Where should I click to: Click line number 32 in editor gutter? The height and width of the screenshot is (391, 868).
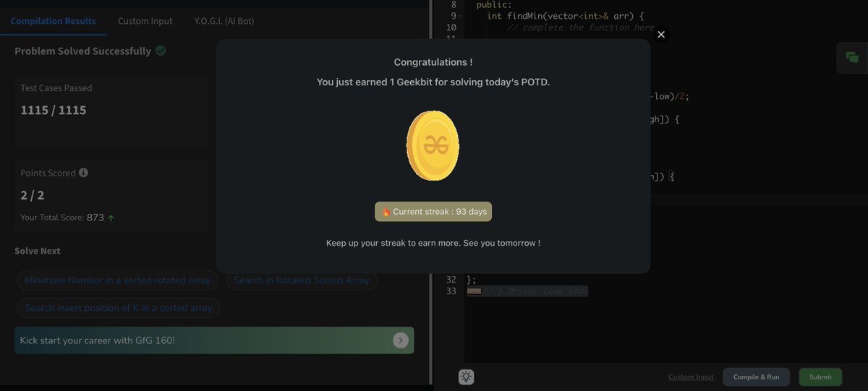pyautogui.click(x=451, y=280)
